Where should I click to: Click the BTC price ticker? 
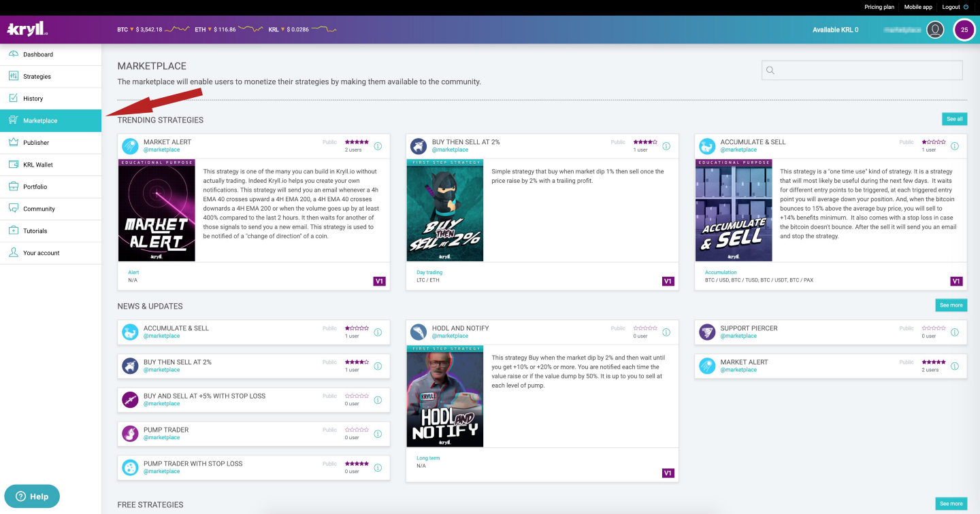(x=153, y=30)
